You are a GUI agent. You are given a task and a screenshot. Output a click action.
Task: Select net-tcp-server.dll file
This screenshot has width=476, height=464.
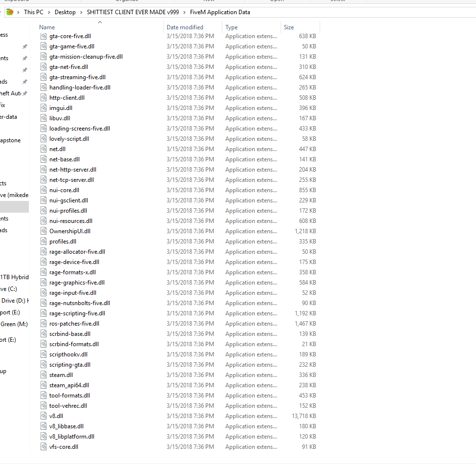tap(72, 180)
